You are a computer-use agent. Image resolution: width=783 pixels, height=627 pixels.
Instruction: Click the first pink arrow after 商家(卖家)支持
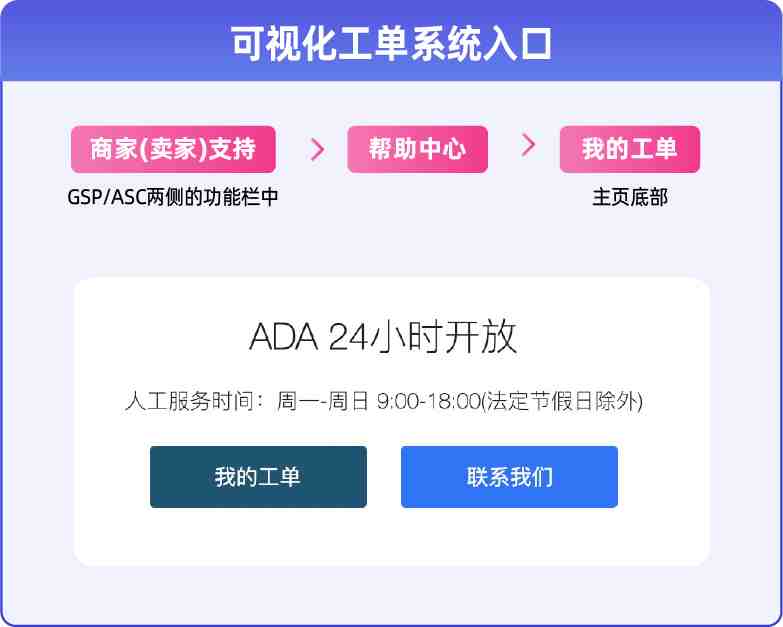coord(317,150)
